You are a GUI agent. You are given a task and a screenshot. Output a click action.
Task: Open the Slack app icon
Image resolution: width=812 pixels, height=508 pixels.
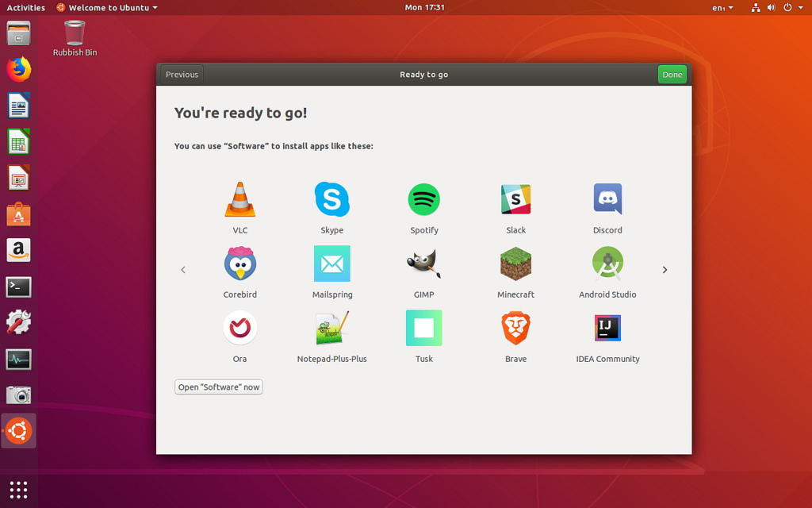pyautogui.click(x=515, y=199)
